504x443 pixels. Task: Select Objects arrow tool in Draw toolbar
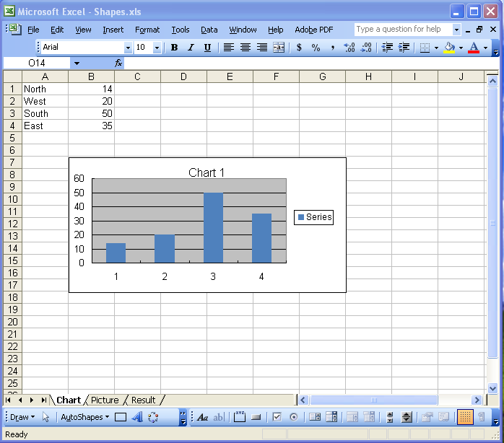pyautogui.click(x=45, y=417)
